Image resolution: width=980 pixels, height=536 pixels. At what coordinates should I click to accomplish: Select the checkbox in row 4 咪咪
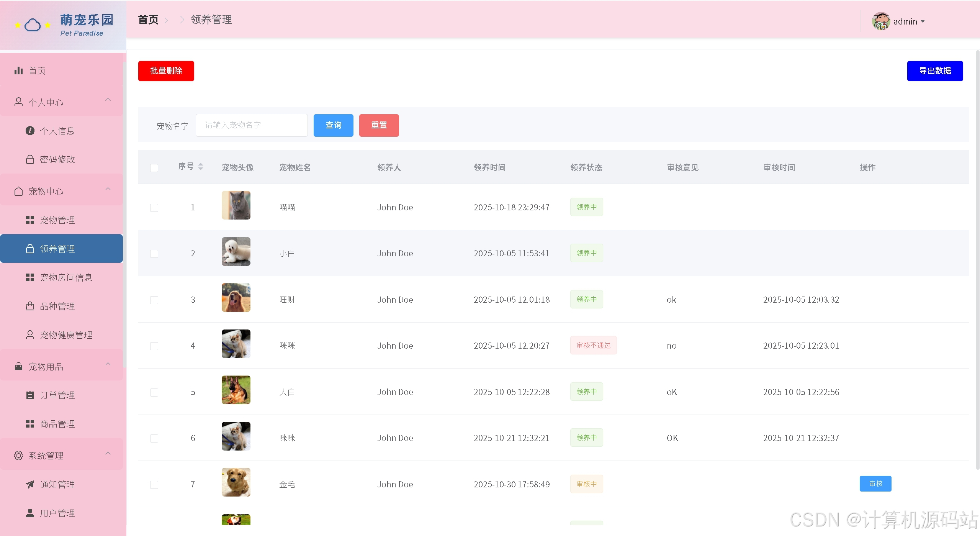(x=154, y=346)
